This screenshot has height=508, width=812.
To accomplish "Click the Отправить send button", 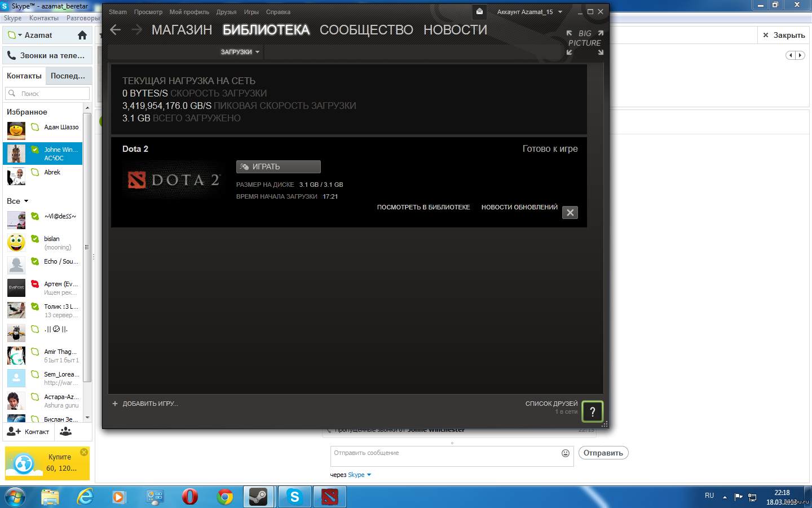I will (603, 453).
